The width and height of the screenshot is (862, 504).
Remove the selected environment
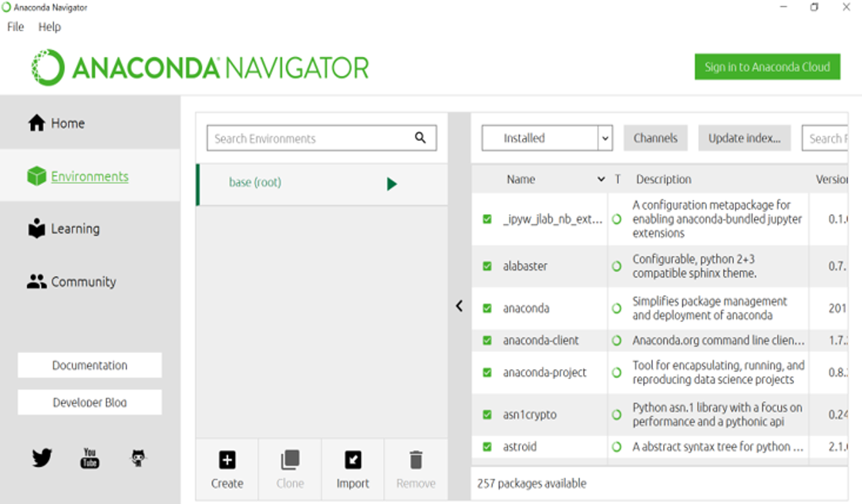coord(416,470)
